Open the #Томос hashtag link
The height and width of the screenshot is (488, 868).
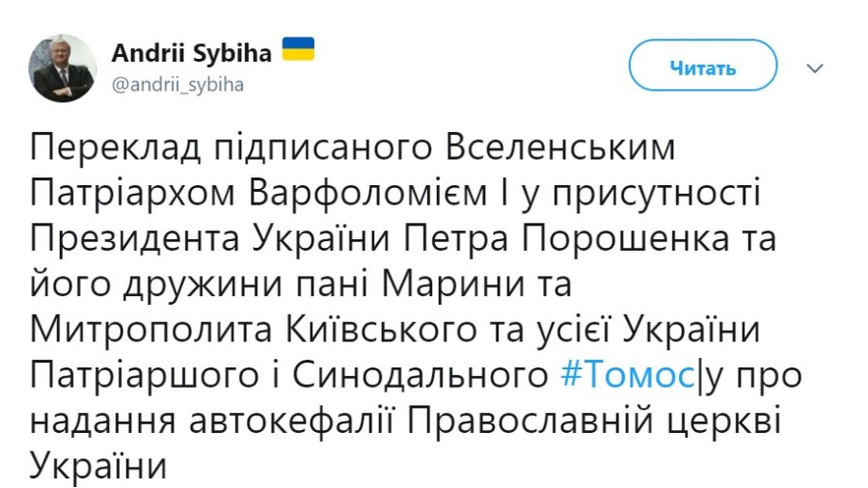626,373
